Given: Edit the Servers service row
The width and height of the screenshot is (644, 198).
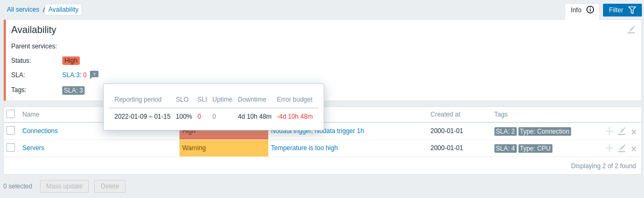Looking at the screenshot, I should tap(622, 148).
